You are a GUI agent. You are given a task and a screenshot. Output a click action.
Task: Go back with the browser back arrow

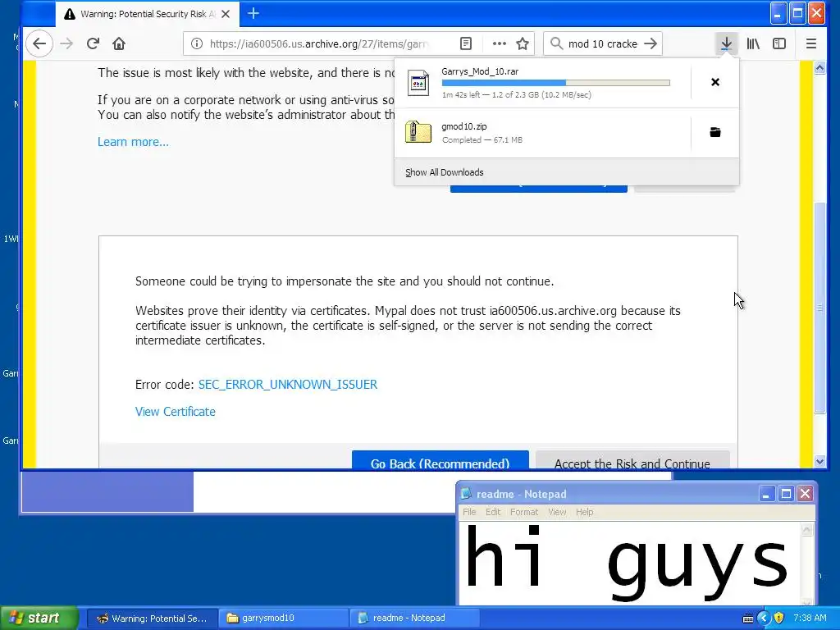pos(39,43)
